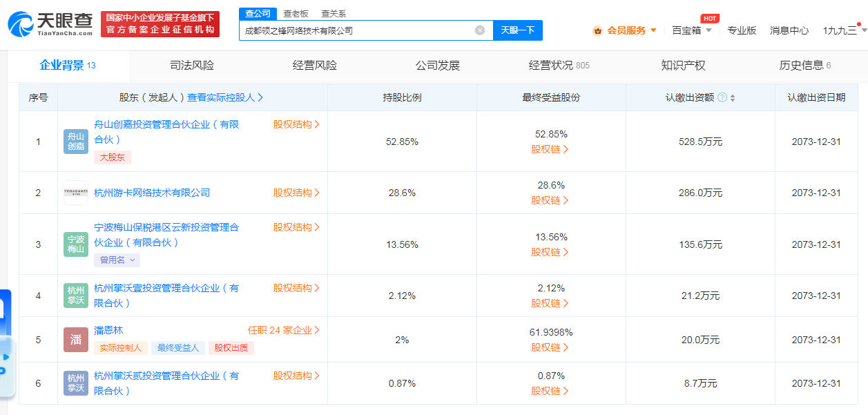Sort by 认缴出资额 using the sort arrows
The image size is (868, 415).
coord(733,98)
